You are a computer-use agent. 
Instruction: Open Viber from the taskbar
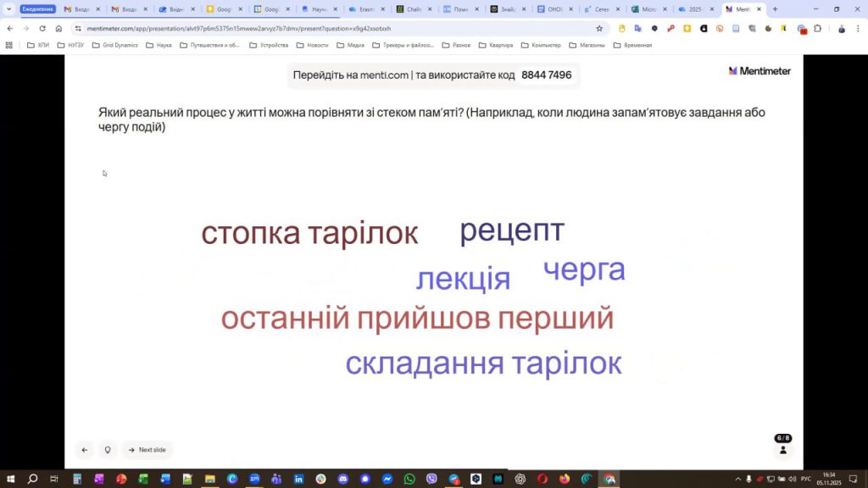point(431,479)
